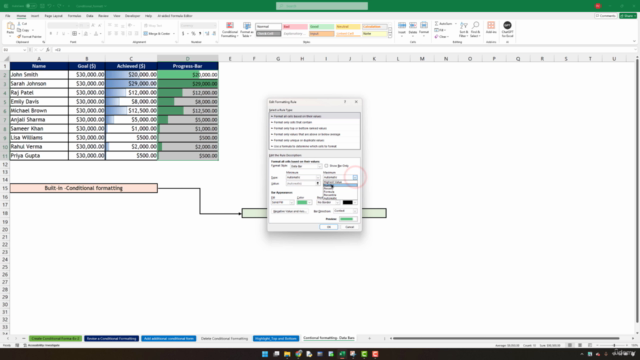Screen dimensions: 640x360
Task: Click the Negative Value and Axis button
Action: [289, 211]
